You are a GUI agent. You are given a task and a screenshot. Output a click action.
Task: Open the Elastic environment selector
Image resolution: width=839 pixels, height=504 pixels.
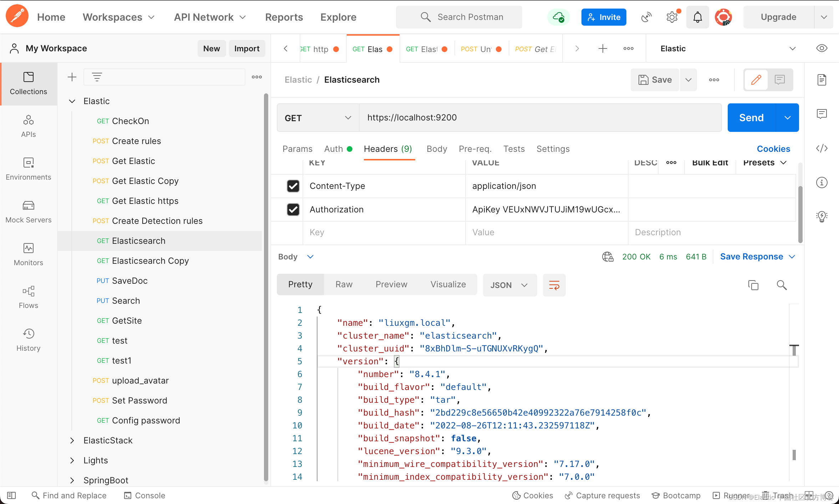(728, 48)
